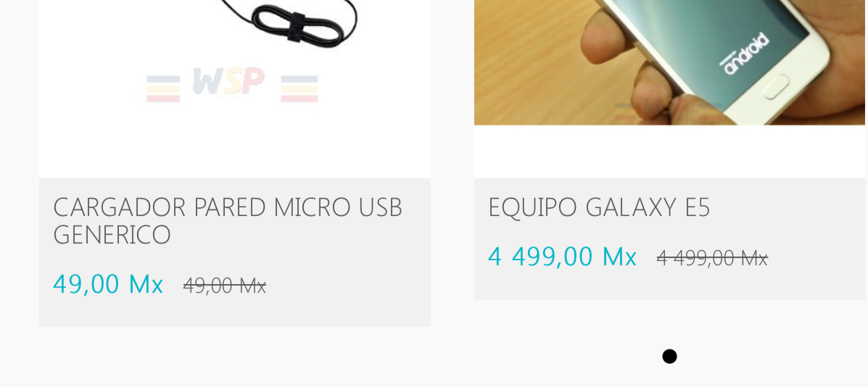Click the crossed-out 4 499,00 Mx old price

[x=712, y=257]
